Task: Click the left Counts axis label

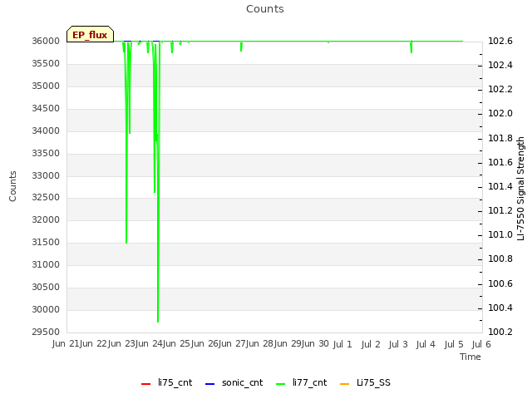Action: click(12, 186)
